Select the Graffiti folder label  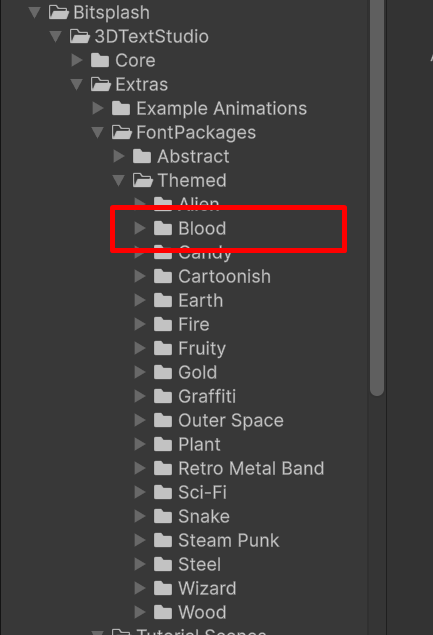(207, 396)
